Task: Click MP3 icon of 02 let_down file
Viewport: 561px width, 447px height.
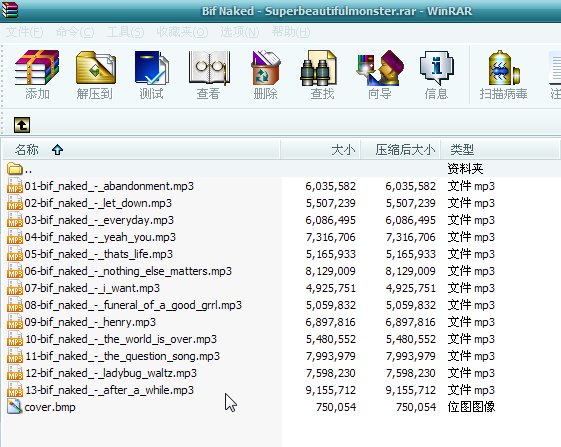Action: 15,203
